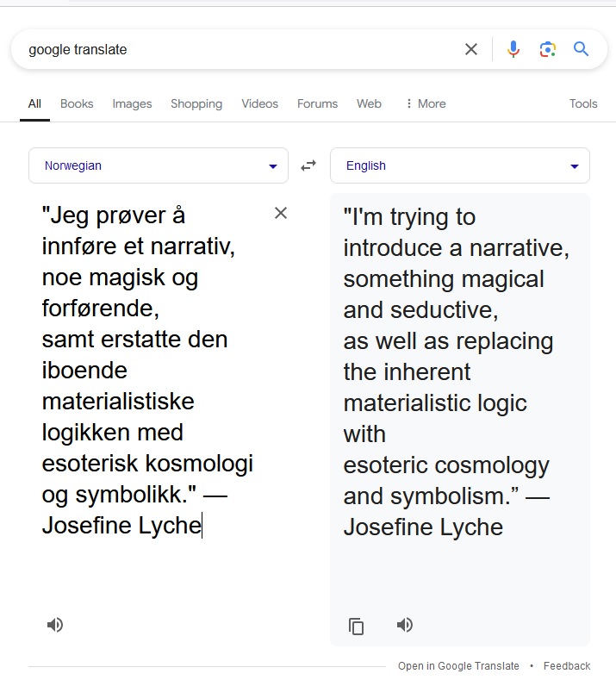Open the Books results tab
This screenshot has height=686, width=616.
click(77, 103)
